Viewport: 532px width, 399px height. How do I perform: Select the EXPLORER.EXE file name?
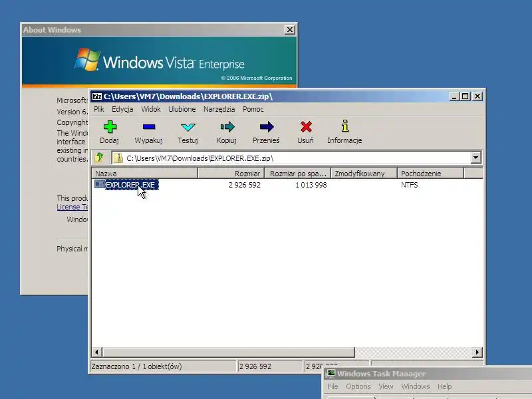(x=130, y=185)
